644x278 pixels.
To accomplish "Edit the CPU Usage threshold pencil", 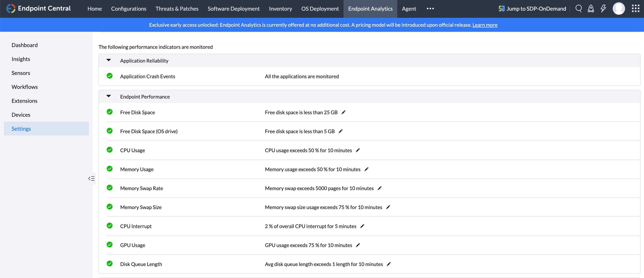I will click(358, 150).
